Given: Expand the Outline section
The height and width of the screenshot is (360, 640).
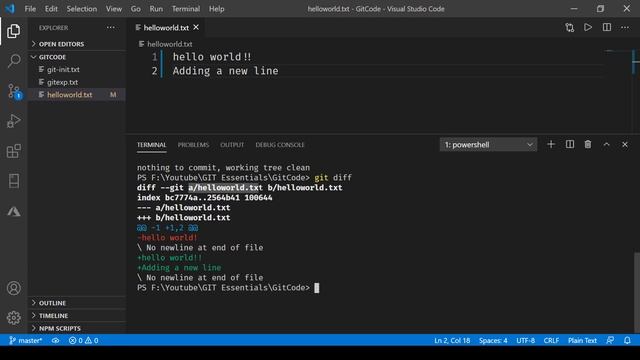Looking at the screenshot, I should pos(77,303).
